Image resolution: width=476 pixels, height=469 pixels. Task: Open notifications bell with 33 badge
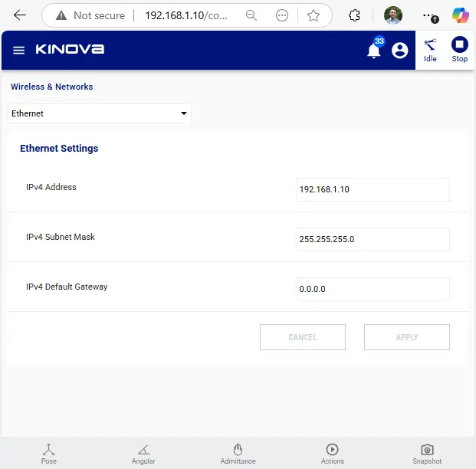point(374,49)
